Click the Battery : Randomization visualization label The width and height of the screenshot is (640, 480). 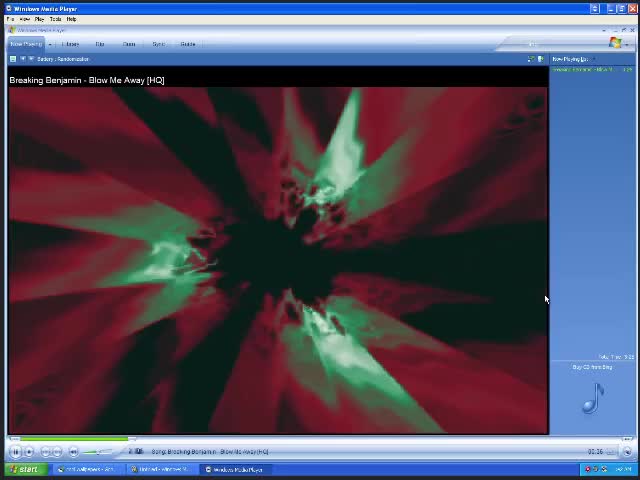63,59
